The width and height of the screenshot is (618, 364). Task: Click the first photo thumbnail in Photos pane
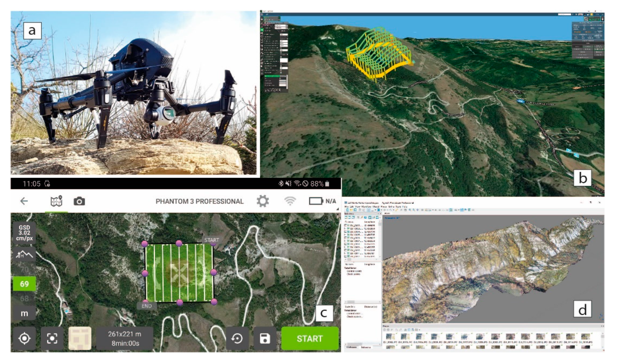[390, 337]
